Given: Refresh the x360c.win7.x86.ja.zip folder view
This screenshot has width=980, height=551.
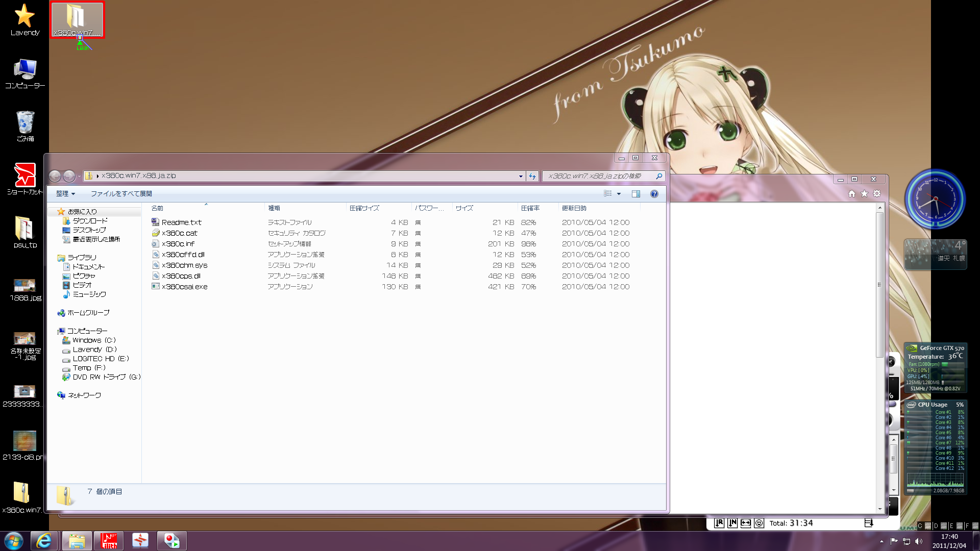Looking at the screenshot, I should pos(532,176).
